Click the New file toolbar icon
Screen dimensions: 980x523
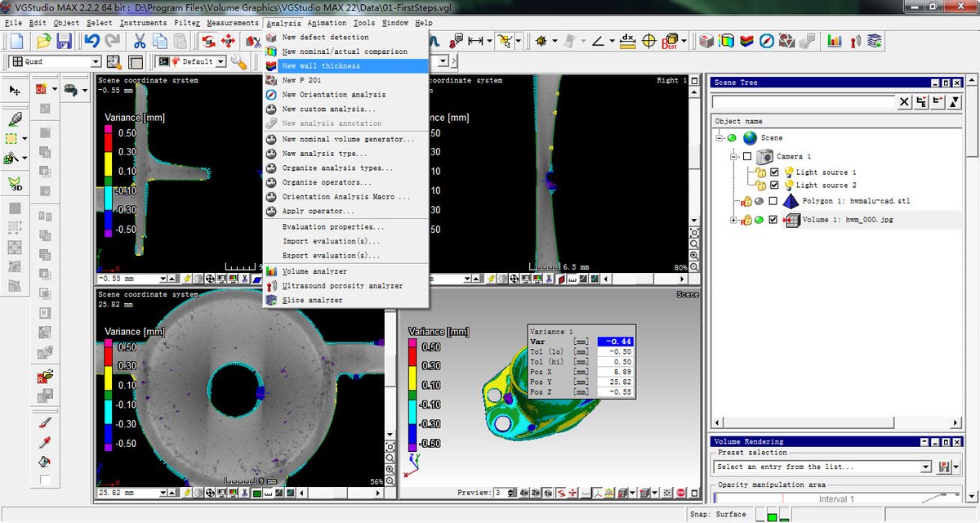18,41
